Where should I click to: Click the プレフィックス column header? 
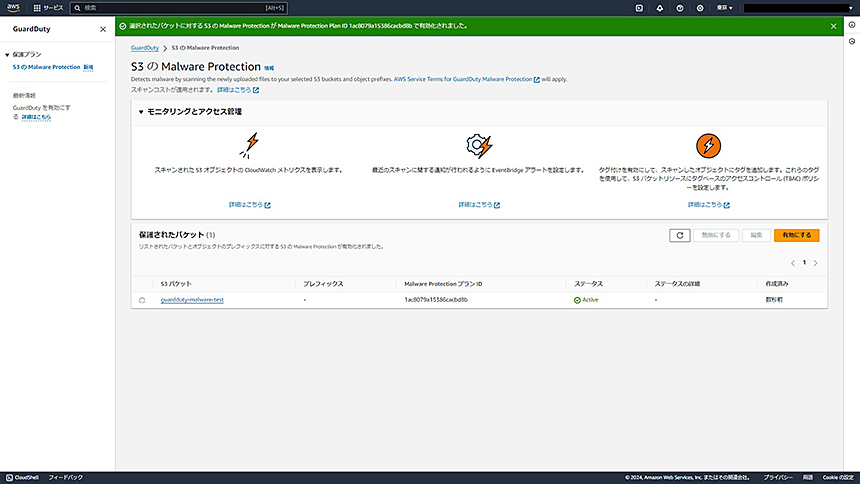coord(323,284)
